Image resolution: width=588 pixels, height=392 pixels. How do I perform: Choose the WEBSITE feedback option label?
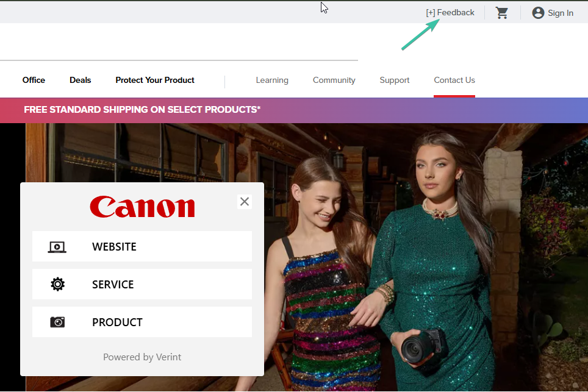pyautogui.click(x=114, y=247)
